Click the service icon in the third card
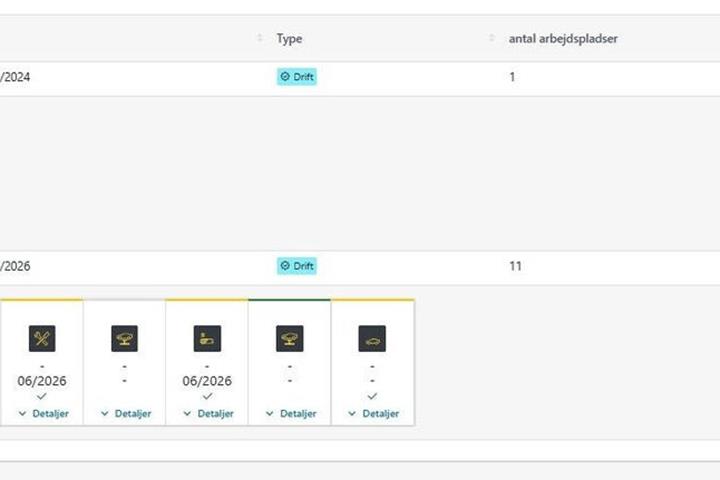Image resolution: width=720 pixels, height=480 pixels. (207, 339)
